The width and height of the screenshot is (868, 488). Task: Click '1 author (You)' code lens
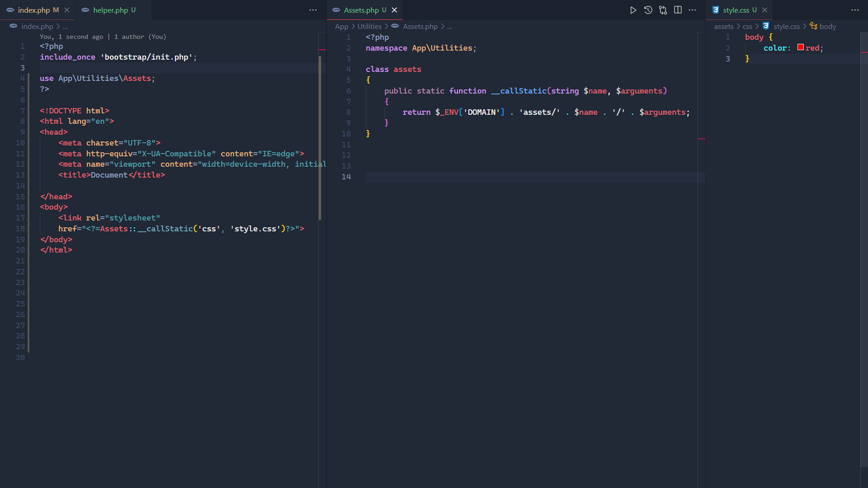tap(140, 37)
